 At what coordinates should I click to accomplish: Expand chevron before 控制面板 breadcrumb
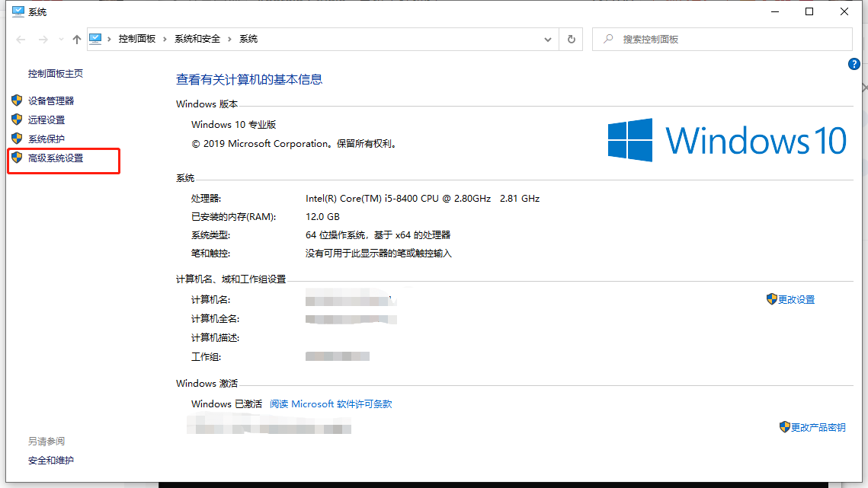tap(110, 39)
